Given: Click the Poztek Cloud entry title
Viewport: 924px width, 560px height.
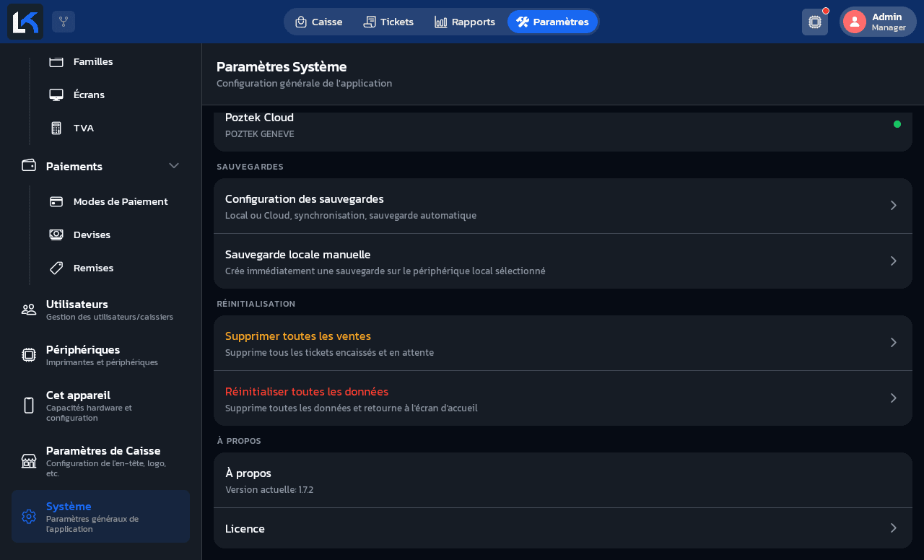Looking at the screenshot, I should coord(259,117).
